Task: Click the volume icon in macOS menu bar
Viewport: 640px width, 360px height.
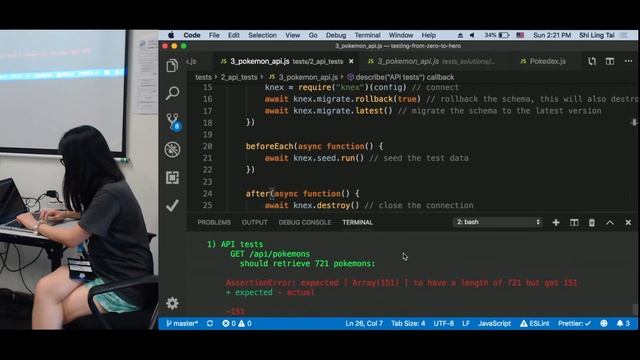Action: coord(472,35)
